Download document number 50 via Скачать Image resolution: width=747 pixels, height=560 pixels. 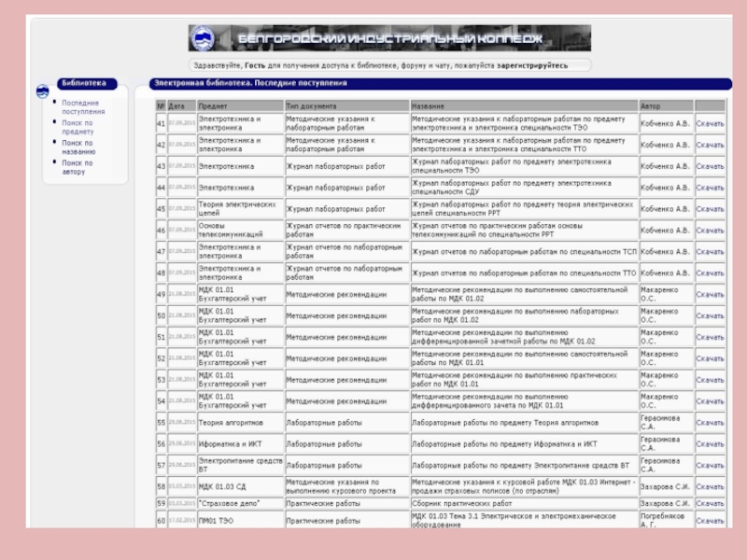[x=710, y=315]
